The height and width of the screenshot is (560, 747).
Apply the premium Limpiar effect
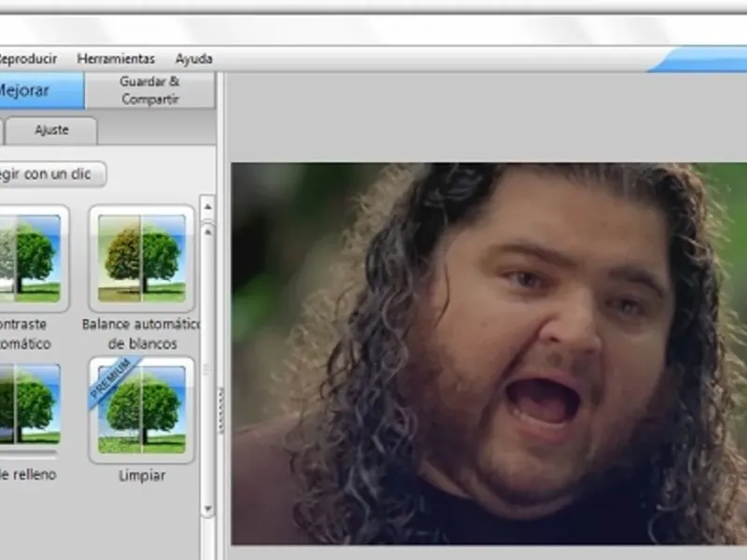click(x=142, y=410)
